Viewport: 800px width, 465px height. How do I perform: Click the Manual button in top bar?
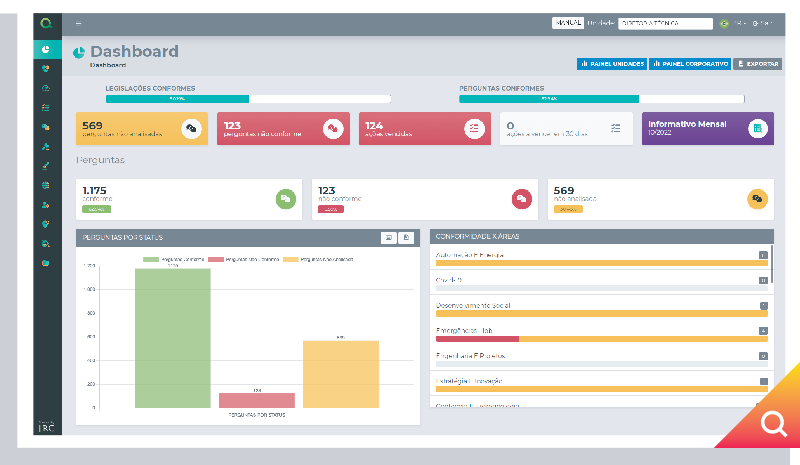[567, 23]
